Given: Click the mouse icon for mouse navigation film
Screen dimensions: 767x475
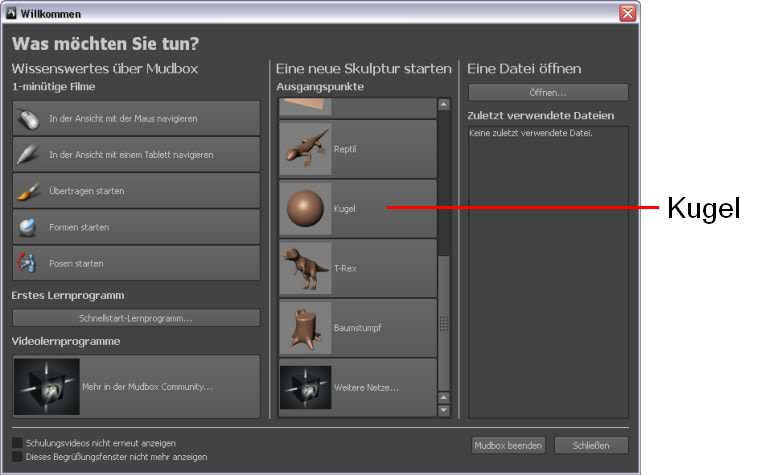Looking at the screenshot, I should pos(28,119).
